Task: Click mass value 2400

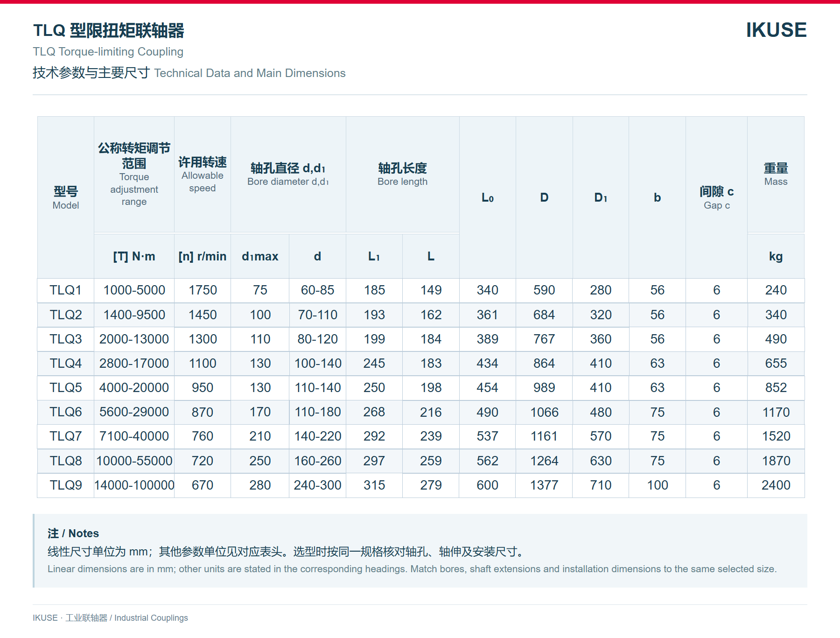Action: 776,485
